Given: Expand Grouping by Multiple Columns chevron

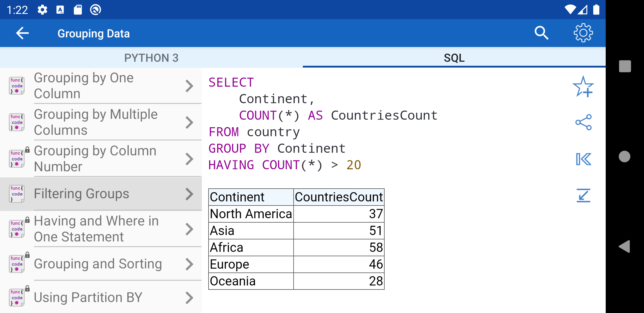Looking at the screenshot, I should (189, 123).
